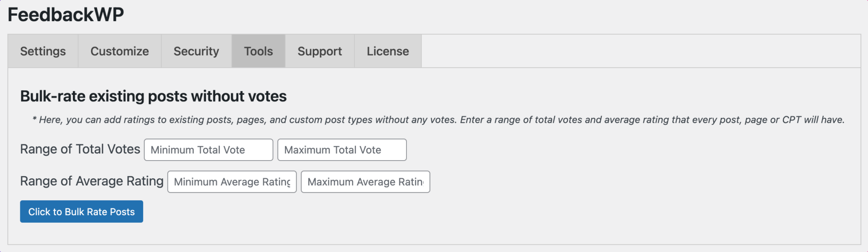View the License tab
This screenshot has height=252, width=868.
pos(388,51)
